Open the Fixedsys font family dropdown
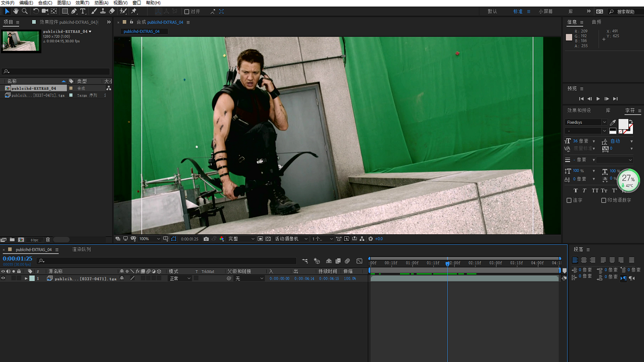The image size is (644, 362). point(586,122)
